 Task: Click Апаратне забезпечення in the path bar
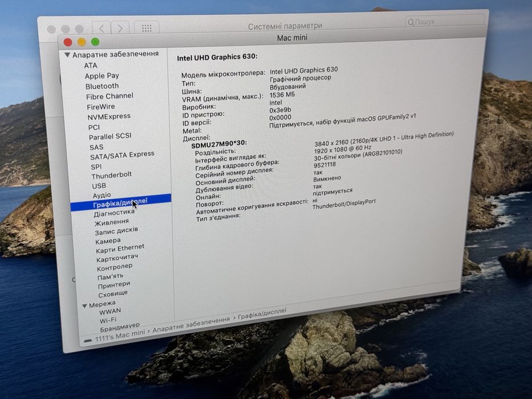pyautogui.click(x=191, y=325)
